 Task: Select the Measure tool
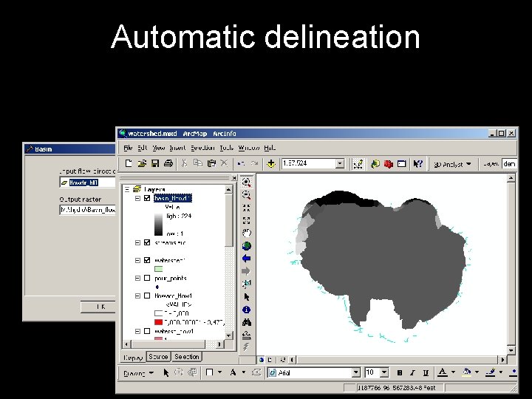247,335
